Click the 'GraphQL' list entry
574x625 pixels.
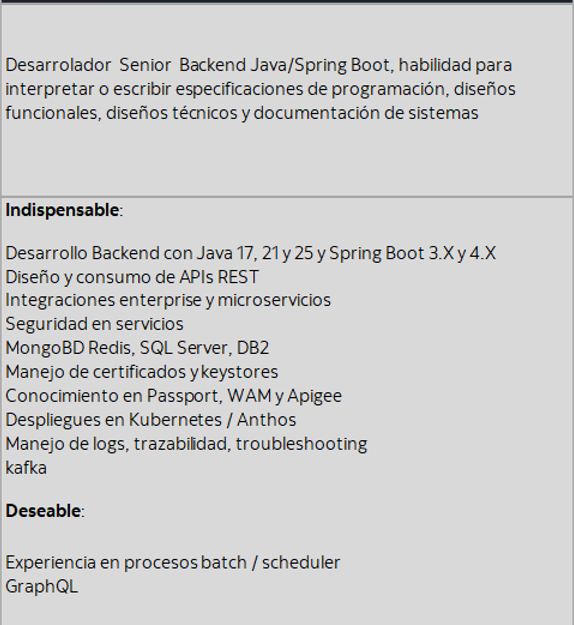[x=42, y=587]
